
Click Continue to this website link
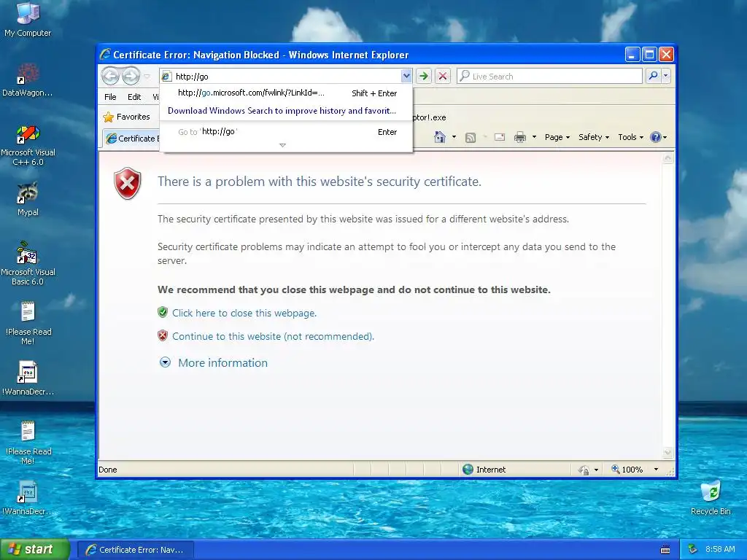click(273, 336)
